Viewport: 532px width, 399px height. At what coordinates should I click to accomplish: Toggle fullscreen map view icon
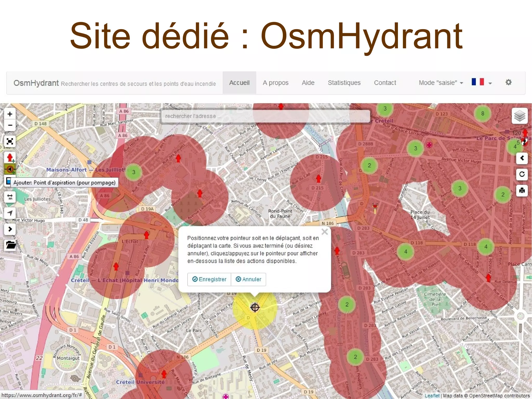click(x=10, y=141)
